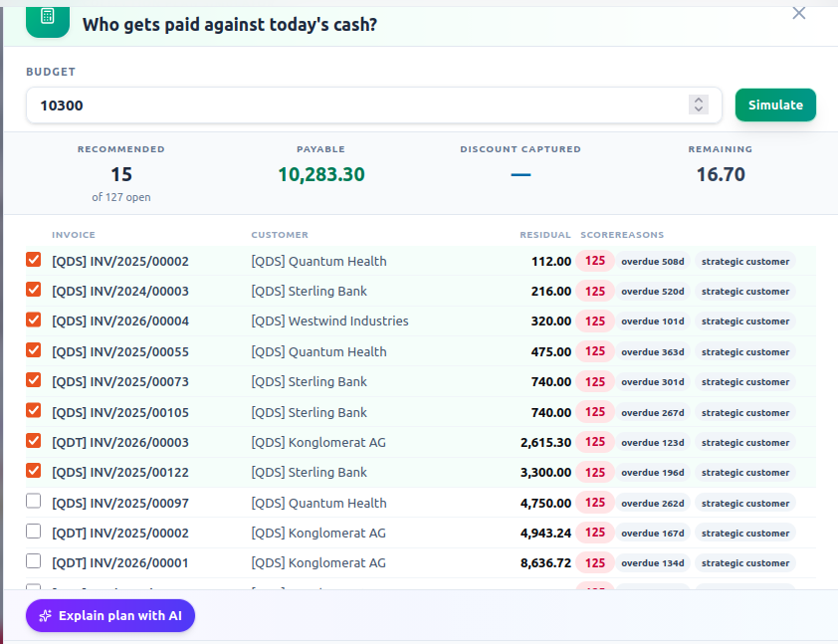Increase budget with the up stepper arrow

(x=699, y=100)
